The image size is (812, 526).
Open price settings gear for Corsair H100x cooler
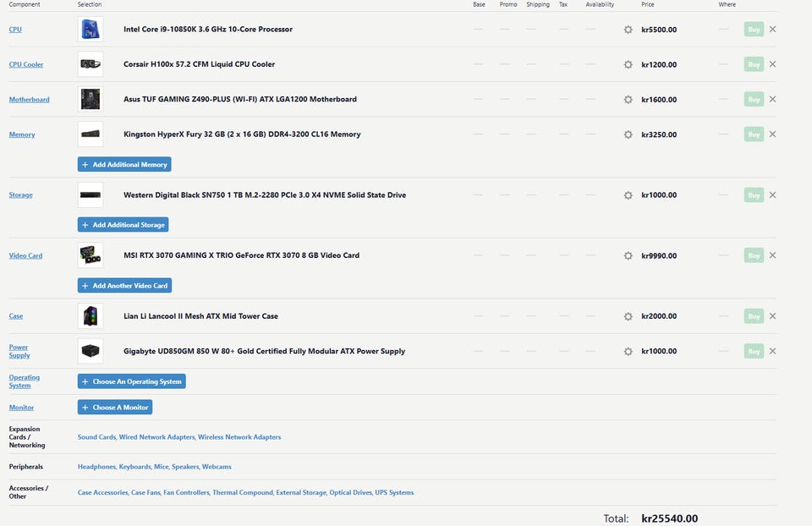pos(628,65)
